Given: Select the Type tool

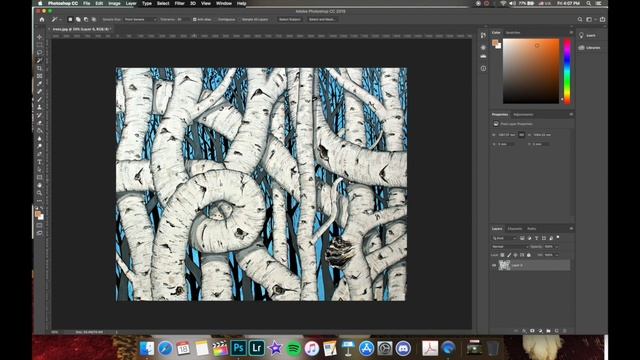Looking at the screenshot, I should (x=40, y=162).
